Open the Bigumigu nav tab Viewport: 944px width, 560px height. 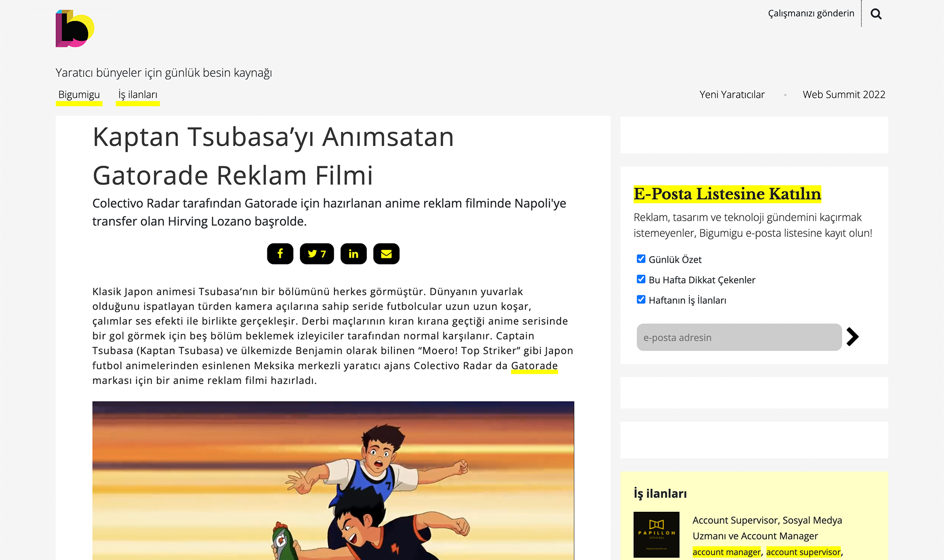[x=79, y=95]
